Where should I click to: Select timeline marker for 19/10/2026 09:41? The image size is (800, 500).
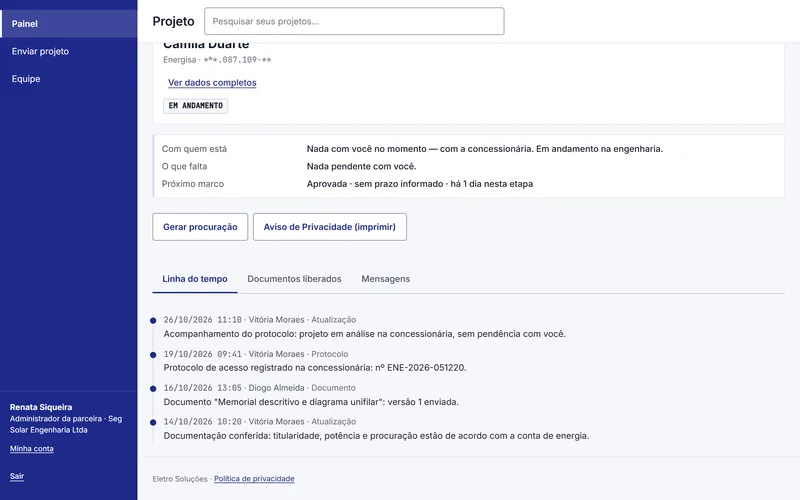point(153,355)
